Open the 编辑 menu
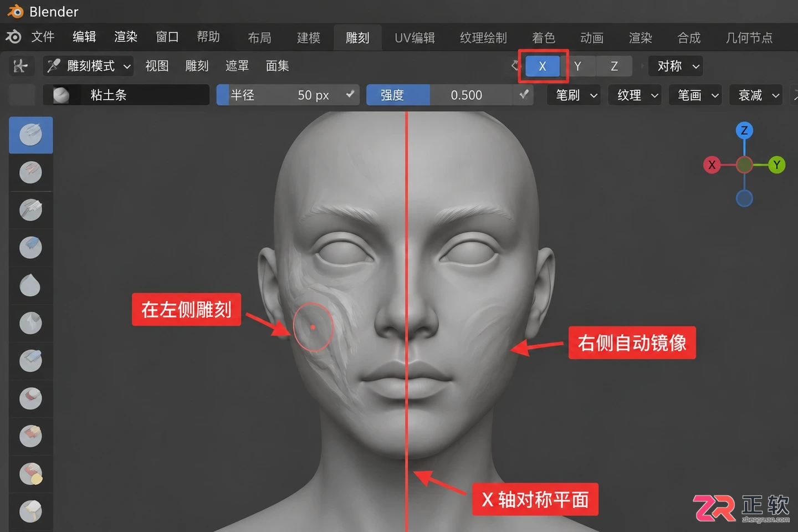This screenshot has height=532, width=798. (x=84, y=37)
